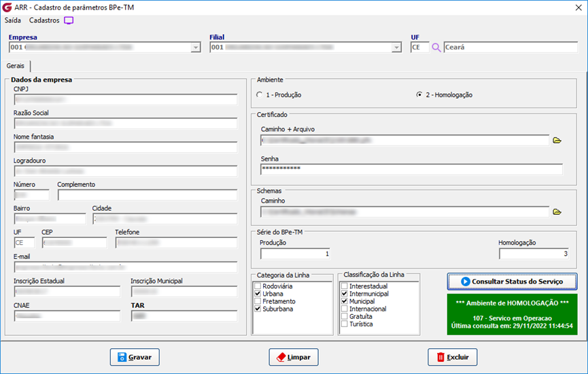Click the company UF field in Dados da empresa
Screen dimensions: 588x374
(24, 243)
